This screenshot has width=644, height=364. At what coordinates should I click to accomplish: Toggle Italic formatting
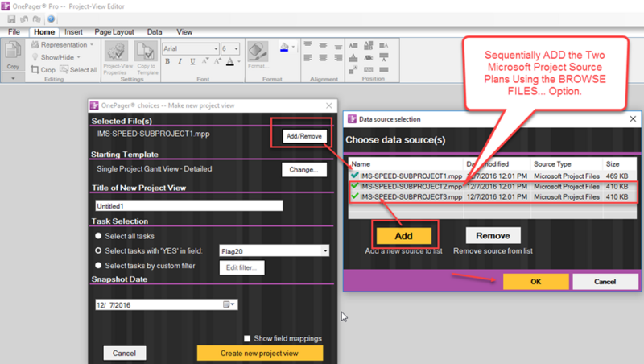pos(180,61)
